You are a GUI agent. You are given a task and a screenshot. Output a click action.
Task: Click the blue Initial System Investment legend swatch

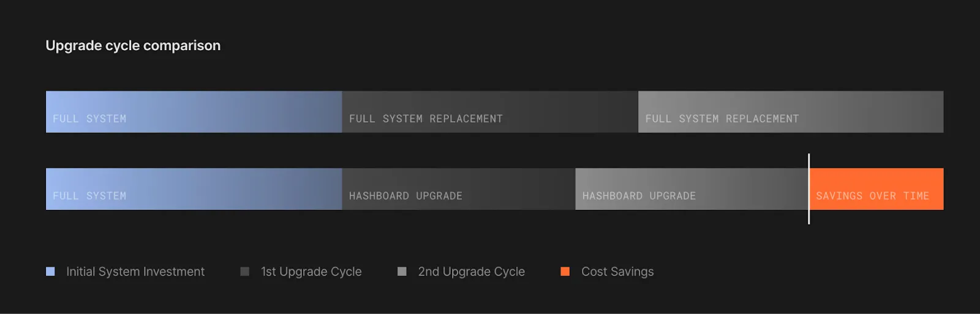coord(50,271)
